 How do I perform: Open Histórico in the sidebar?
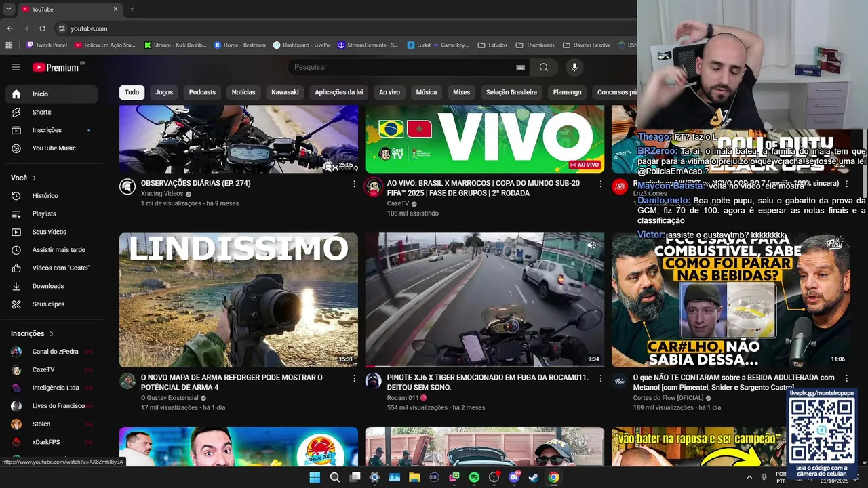pyautogui.click(x=52, y=196)
